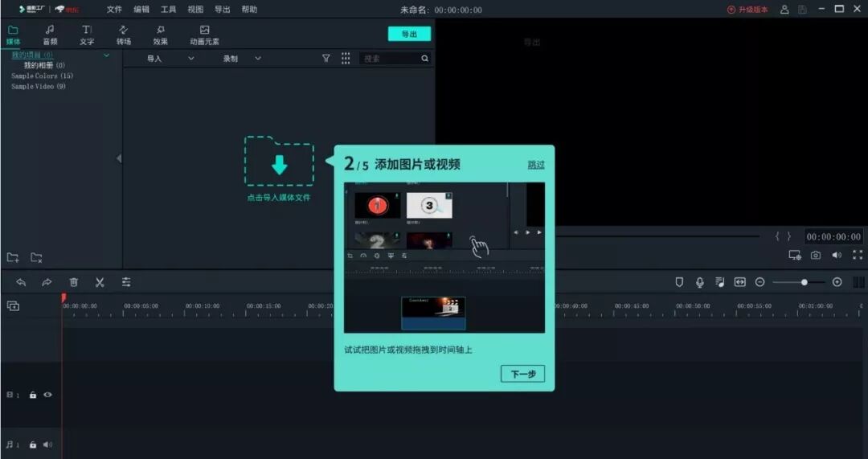The width and height of the screenshot is (868, 459).
Task: Toggle the grid view icon
Action: pos(346,58)
